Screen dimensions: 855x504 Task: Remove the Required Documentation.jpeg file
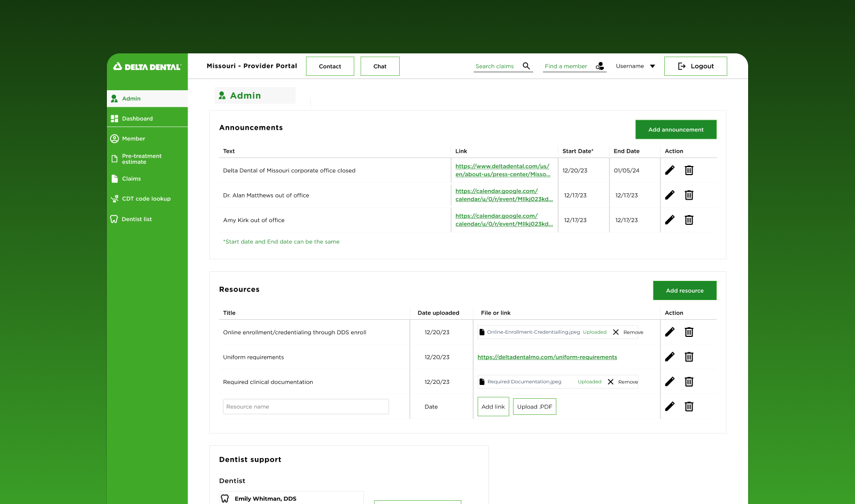(623, 382)
